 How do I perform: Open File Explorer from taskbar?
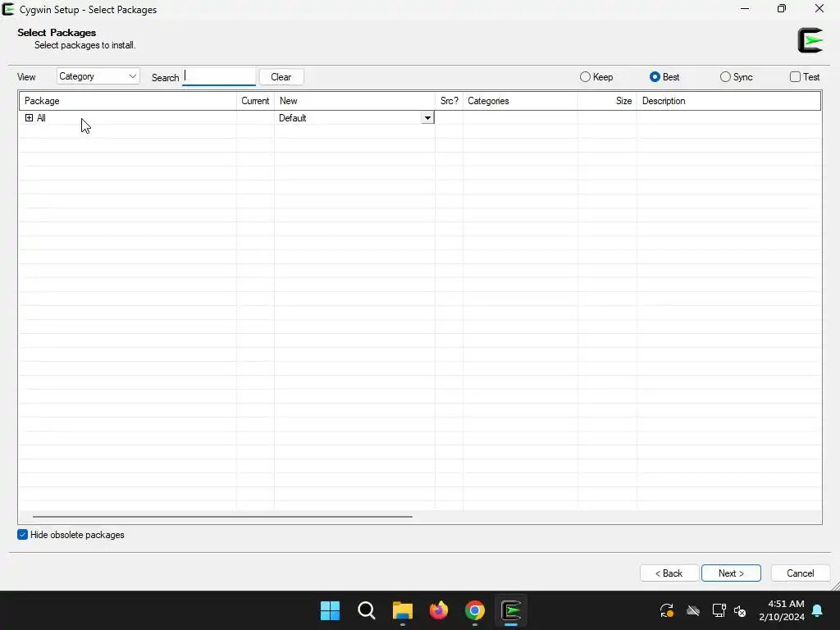(x=402, y=610)
